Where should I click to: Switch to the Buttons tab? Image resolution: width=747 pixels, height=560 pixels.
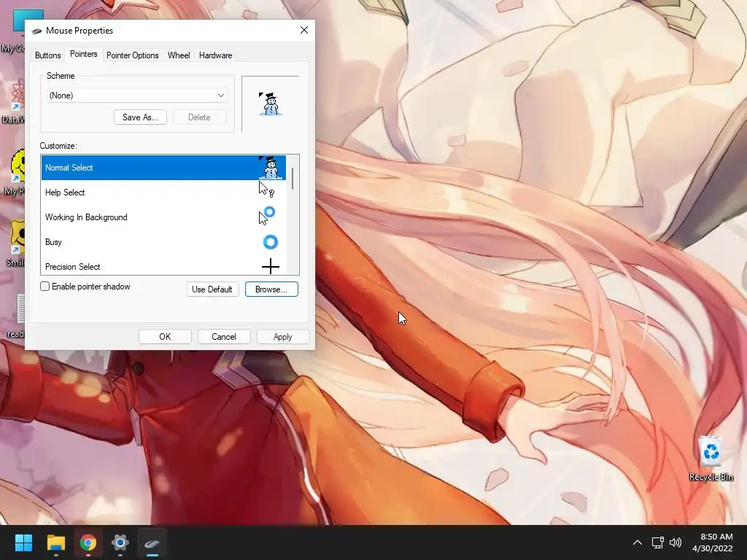coord(47,55)
